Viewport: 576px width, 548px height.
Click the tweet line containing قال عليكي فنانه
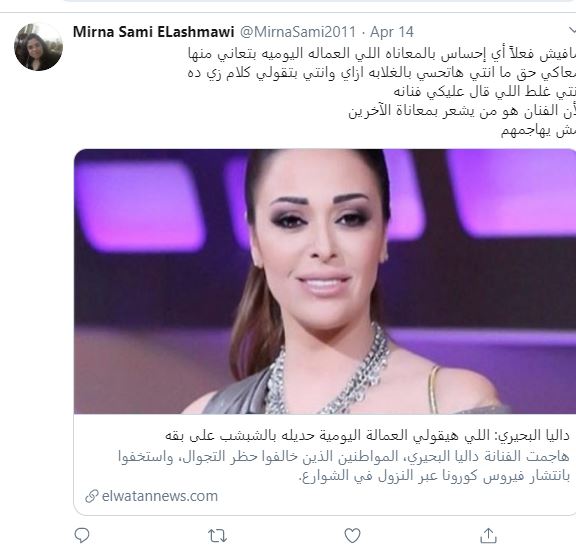tap(485, 91)
